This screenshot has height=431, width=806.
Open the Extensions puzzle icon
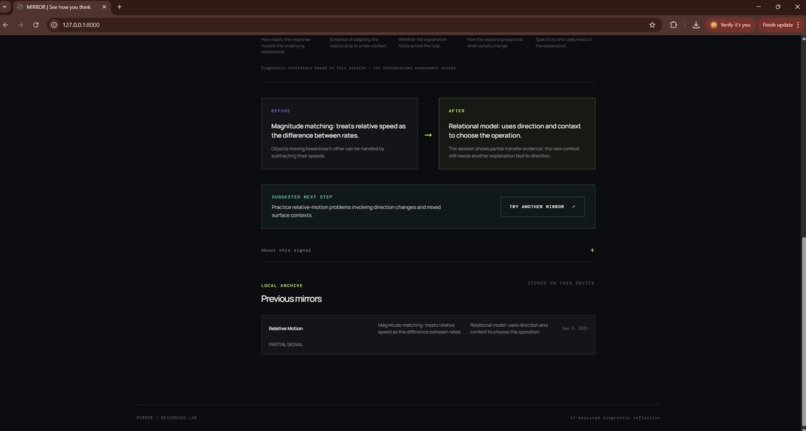(x=673, y=25)
